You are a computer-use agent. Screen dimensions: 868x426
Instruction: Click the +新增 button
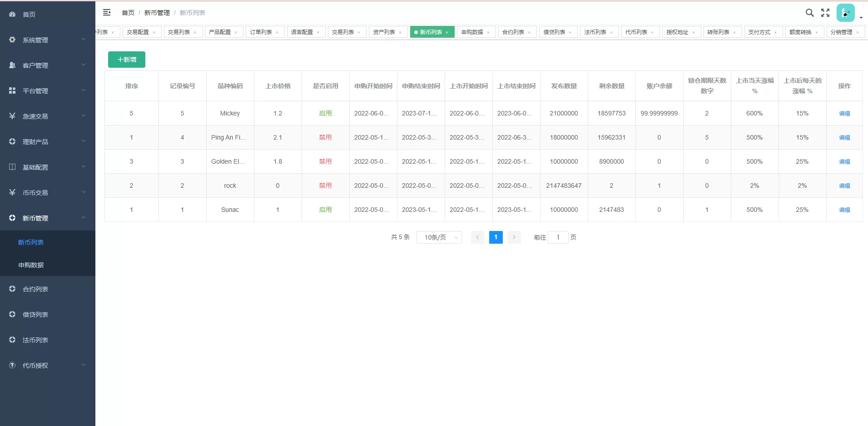[x=127, y=60]
